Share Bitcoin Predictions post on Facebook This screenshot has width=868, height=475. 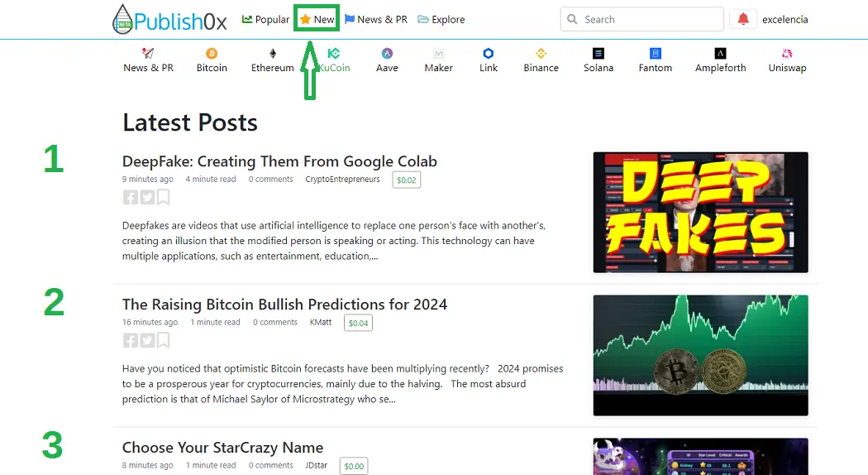[130, 340]
